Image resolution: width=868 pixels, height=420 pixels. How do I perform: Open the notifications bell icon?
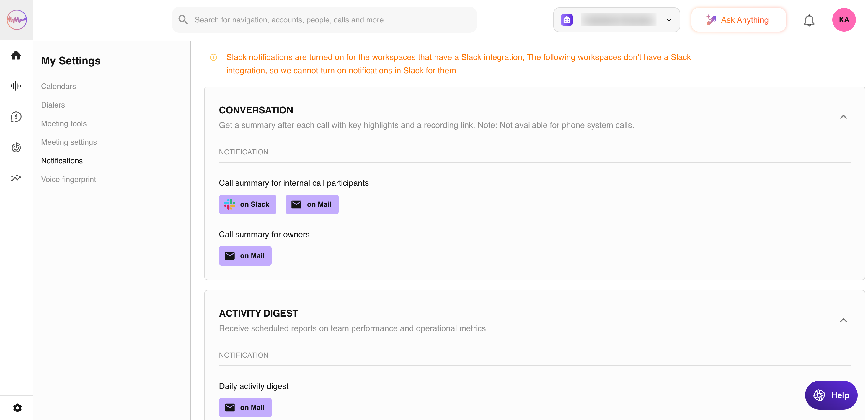point(809,20)
